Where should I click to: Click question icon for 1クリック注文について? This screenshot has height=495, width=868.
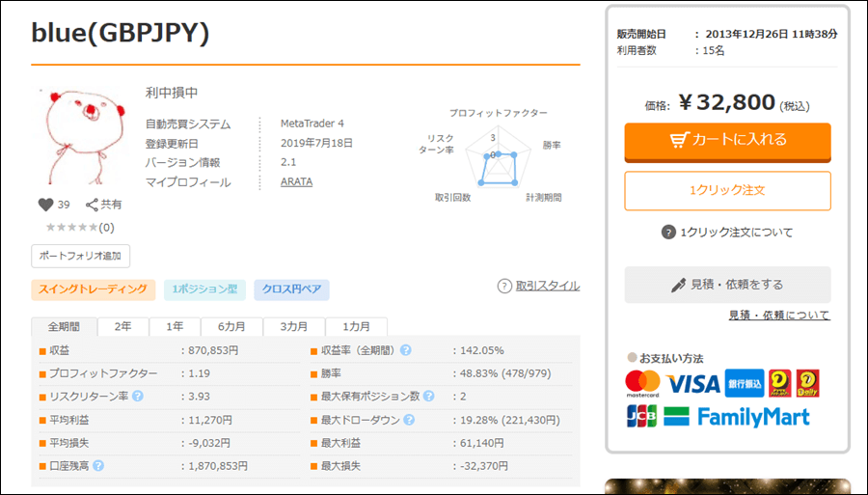[x=667, y=233]
